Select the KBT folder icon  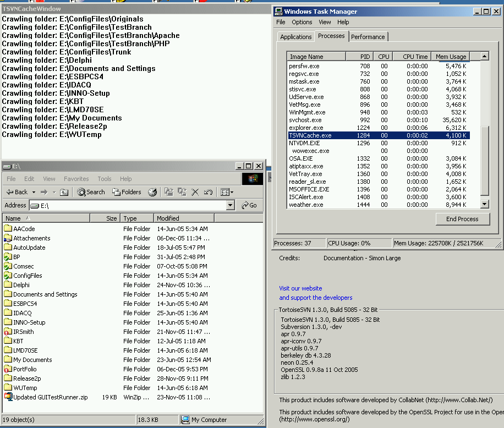coord(8,341)
